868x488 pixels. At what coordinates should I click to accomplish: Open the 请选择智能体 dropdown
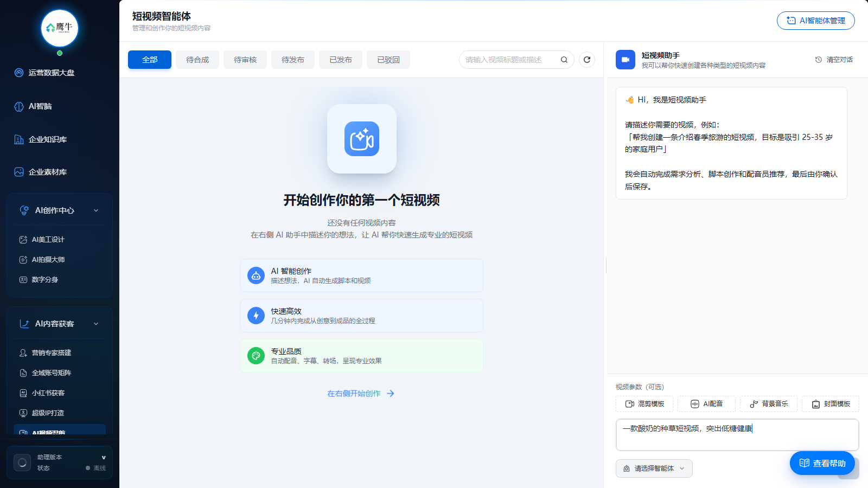[x=654, y=468]
